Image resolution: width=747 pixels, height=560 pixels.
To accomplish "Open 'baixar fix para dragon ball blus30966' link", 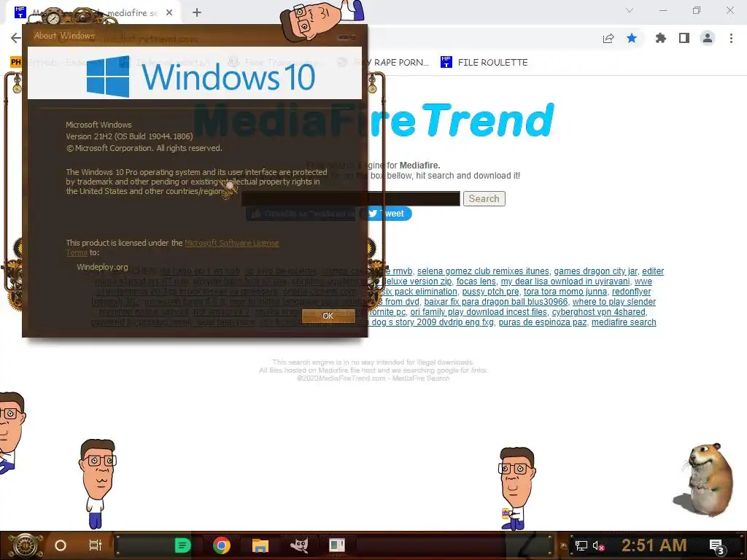I will pos(496,302).
